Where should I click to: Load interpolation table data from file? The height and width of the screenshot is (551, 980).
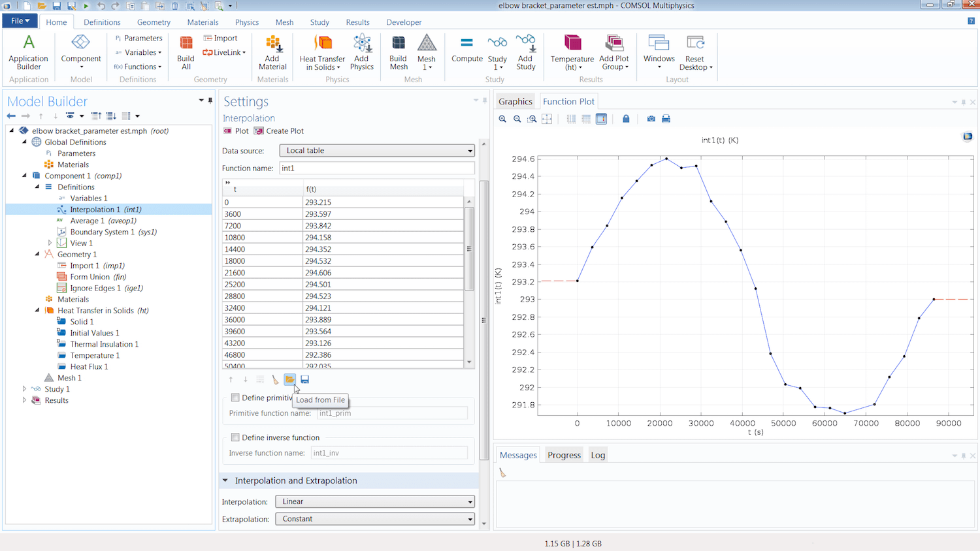(x=289, y=379)
